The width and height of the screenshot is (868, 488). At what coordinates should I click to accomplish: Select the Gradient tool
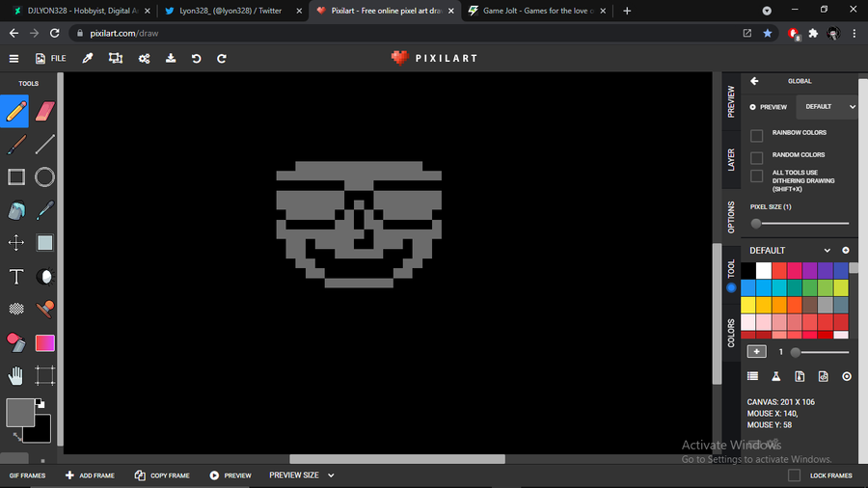point(44,342)
